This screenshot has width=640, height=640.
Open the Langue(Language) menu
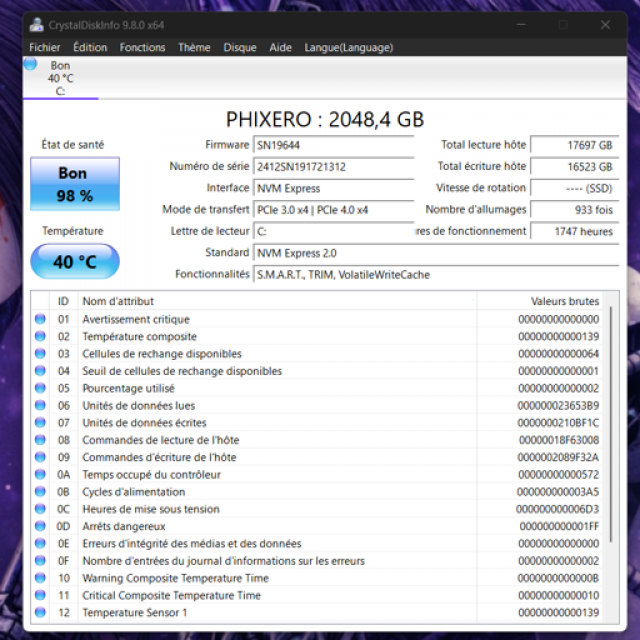pos(334,47)
